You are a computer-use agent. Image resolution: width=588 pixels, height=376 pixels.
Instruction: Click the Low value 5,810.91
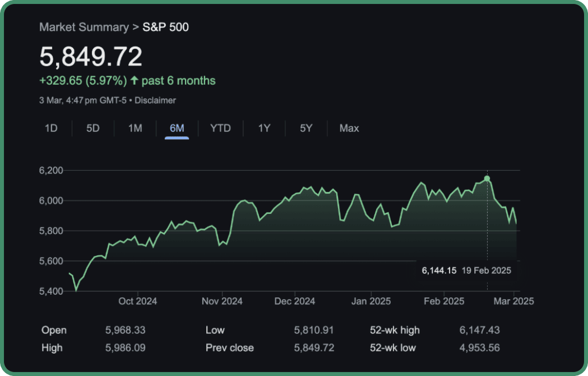(x=314, y=330)
